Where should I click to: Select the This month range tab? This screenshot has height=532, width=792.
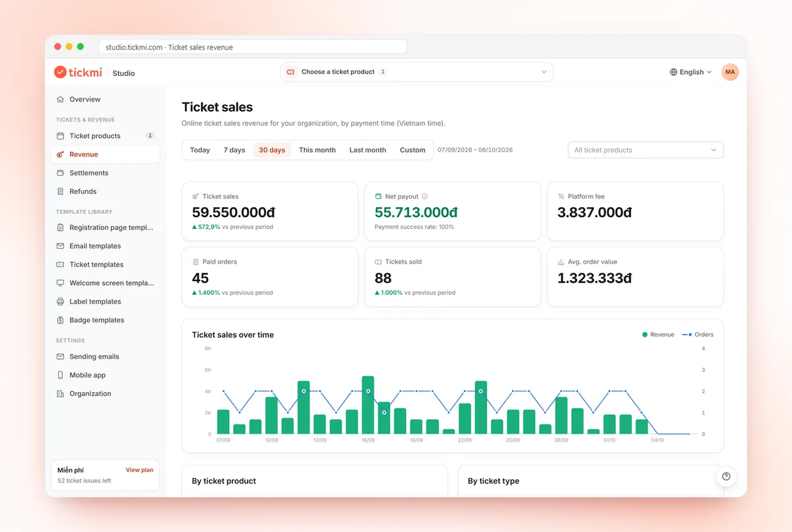[x=317, y=150]
